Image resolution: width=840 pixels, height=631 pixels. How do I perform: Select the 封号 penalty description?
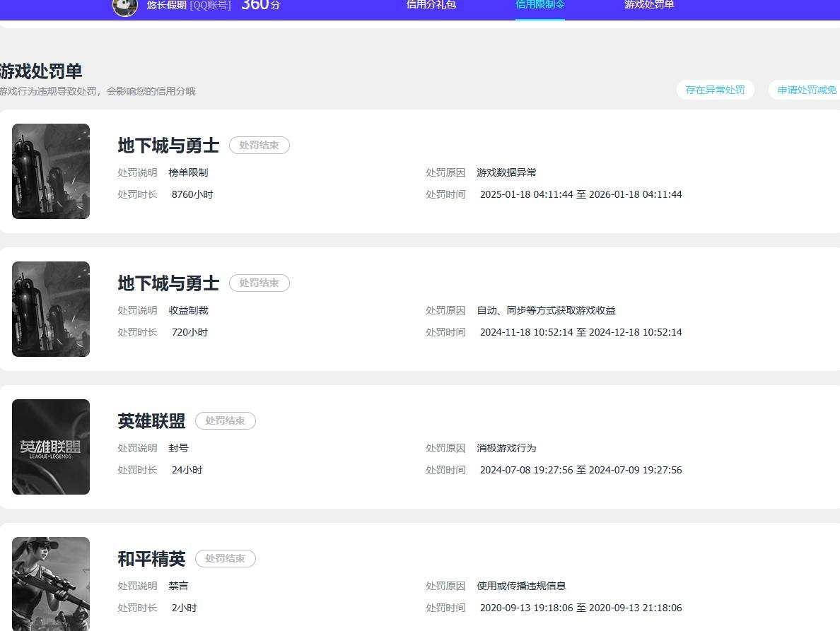tap(178, 448)
